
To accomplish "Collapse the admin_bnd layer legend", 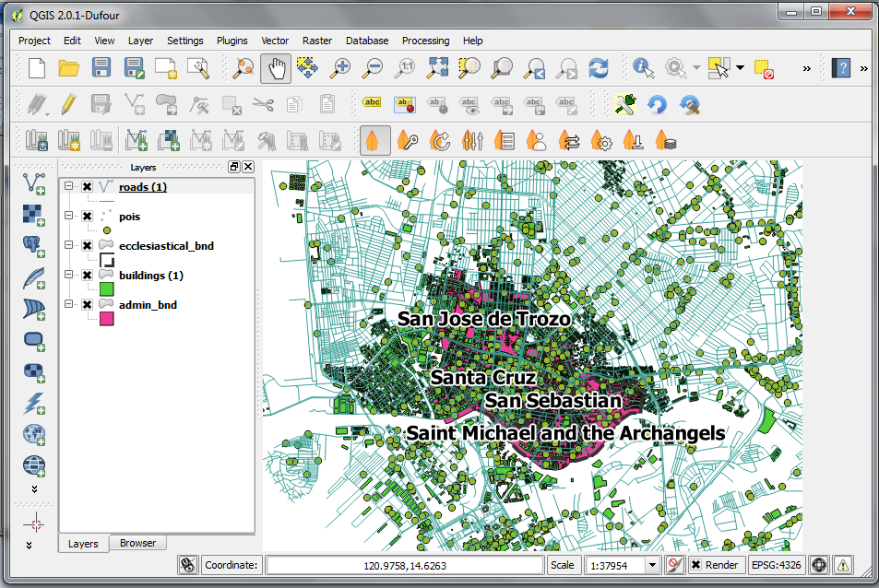I will (68, 304).
